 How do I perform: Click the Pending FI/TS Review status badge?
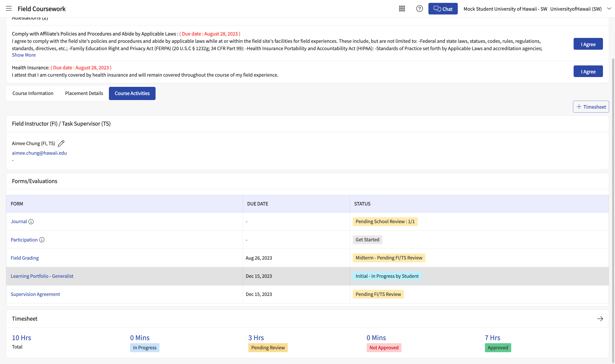click(378, 294)
